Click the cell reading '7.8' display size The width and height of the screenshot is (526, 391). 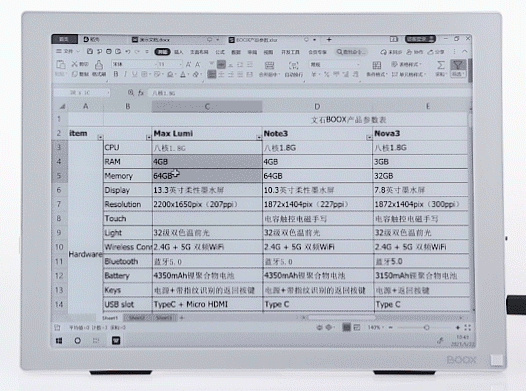421,190
